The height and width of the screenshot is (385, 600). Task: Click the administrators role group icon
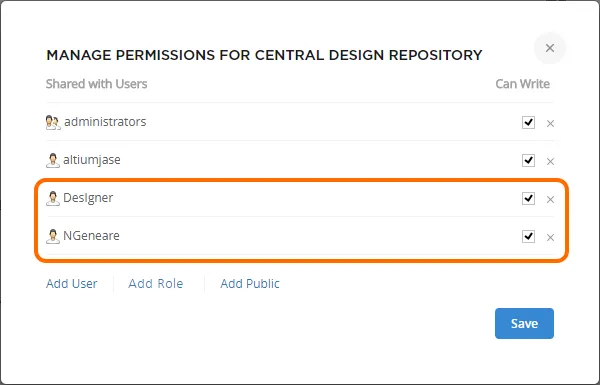pyautogui.click(x=53, y=122)
